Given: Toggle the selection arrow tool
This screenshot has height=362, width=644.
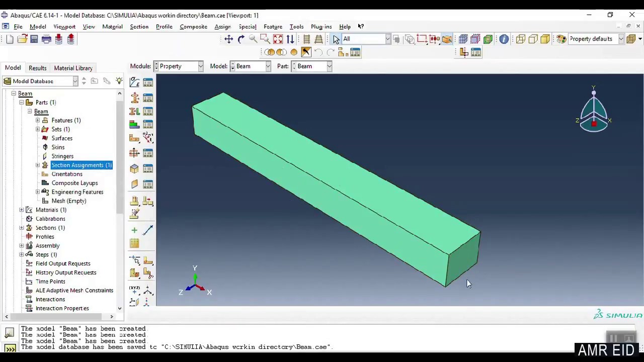Looking at the screenshot, I should (x=336, y=39).
